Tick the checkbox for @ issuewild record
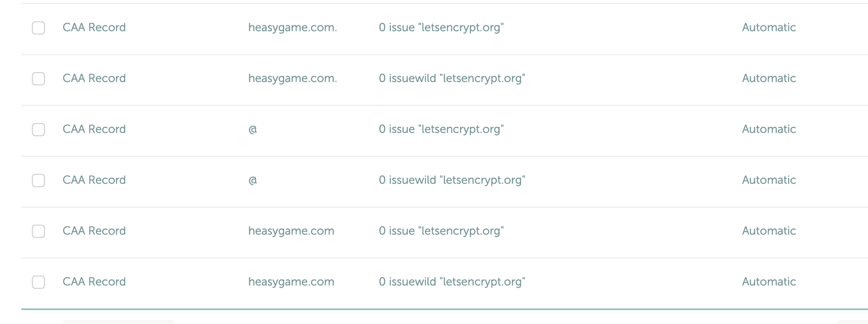868x324 pixels. (x=38, y=180)
